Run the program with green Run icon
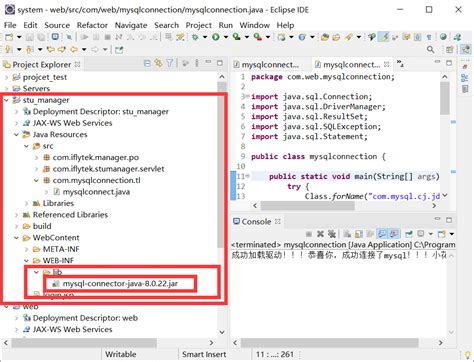 pyautogui.click(x=216, y=37)
